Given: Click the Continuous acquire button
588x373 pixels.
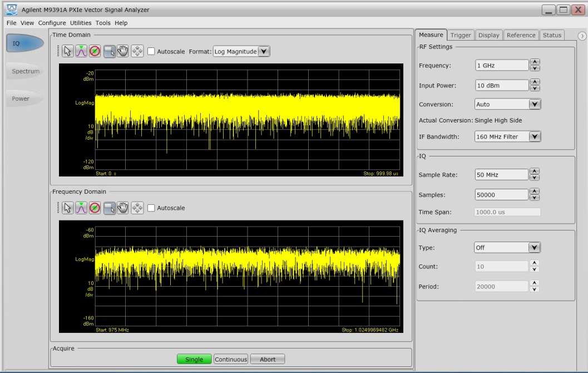Looking at the screenshot, I should tap(231, 359).
